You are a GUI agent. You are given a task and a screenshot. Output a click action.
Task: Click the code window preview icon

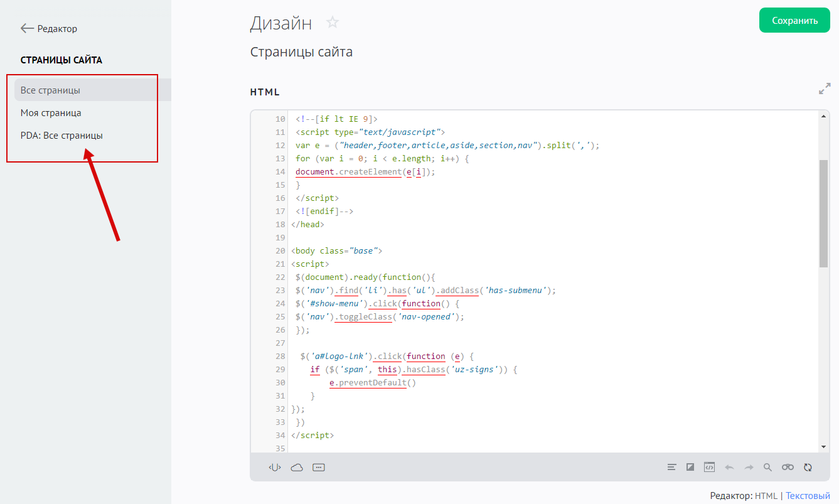point(709,468)
